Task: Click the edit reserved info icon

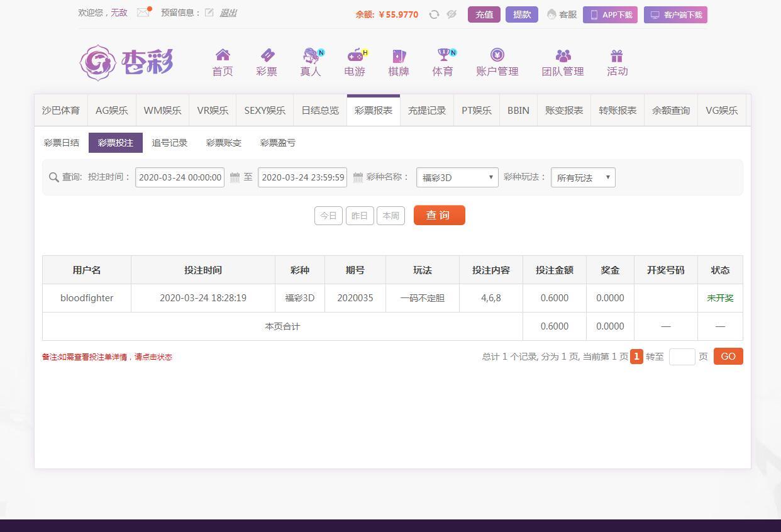Action: [x=209, y=13]
